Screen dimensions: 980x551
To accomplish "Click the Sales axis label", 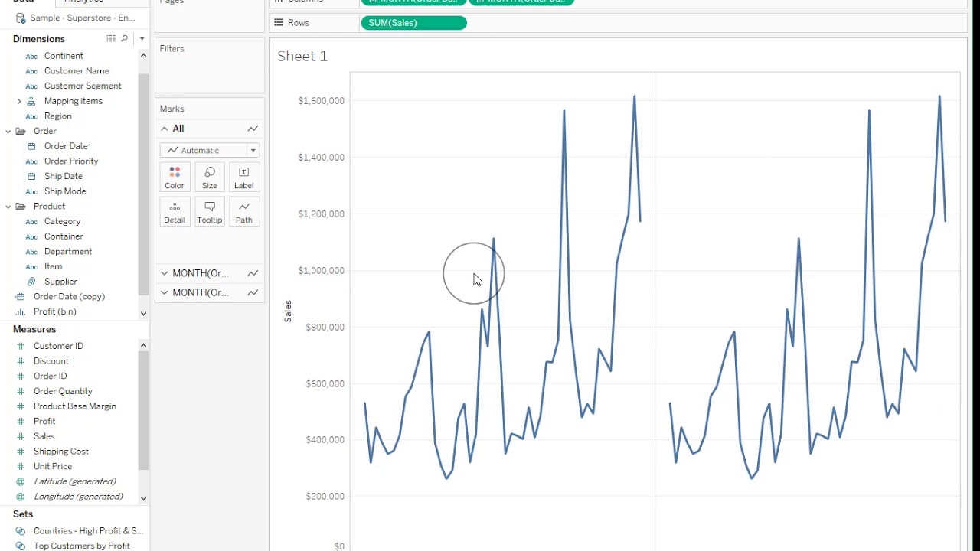I will 288,311.
